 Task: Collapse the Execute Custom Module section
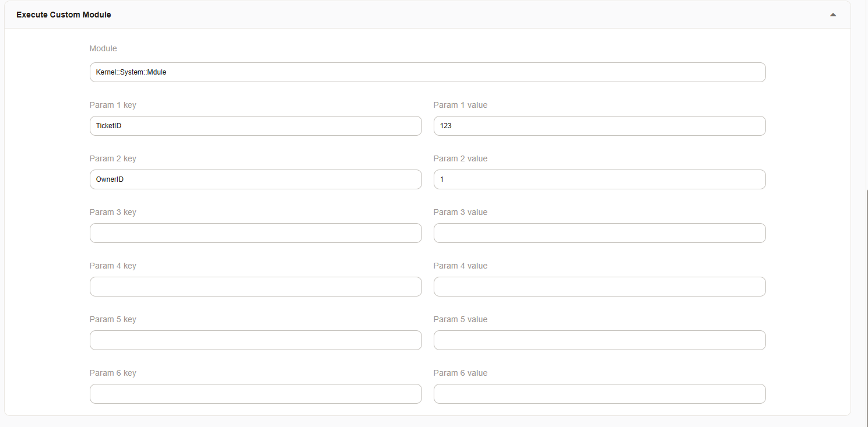pyautogui.click(x=833, y=14)
